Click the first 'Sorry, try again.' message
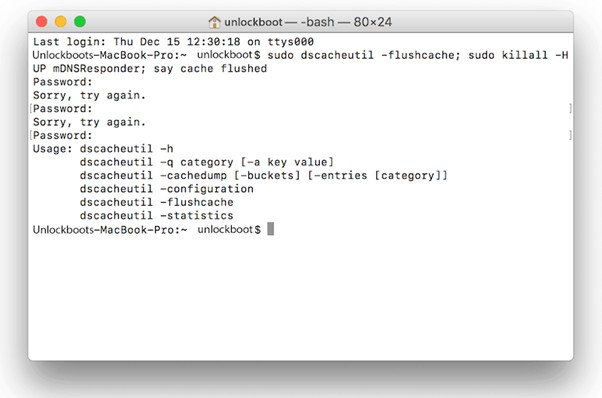Screen dimensions: 602x398 tap(89, 95)
